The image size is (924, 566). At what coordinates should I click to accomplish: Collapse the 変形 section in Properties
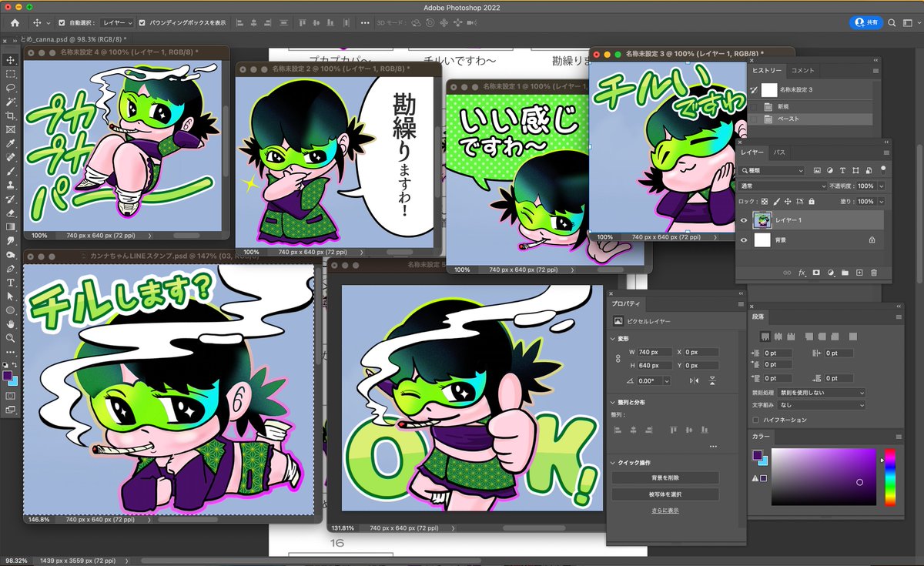613,339
